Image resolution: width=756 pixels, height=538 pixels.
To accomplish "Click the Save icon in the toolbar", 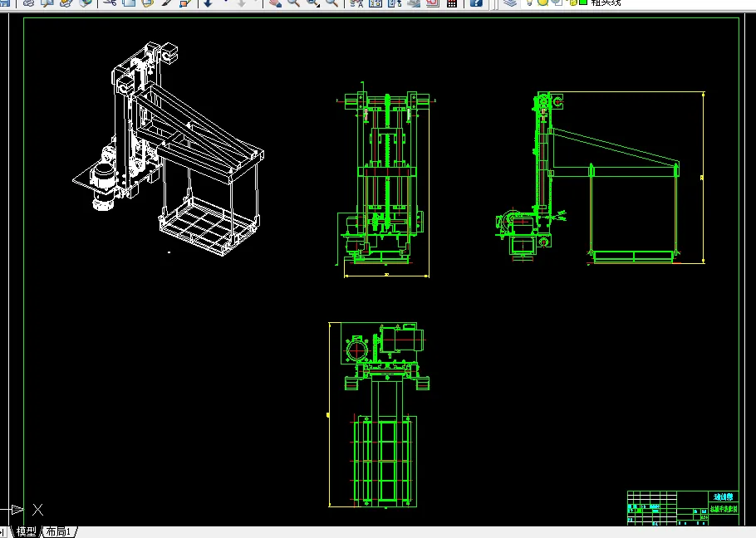I will pyautogui.click(x=5, y=2).
